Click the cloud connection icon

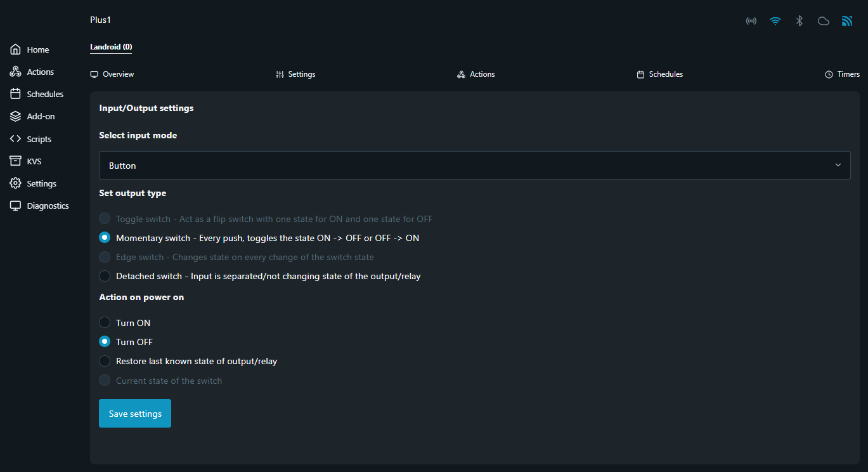click(824, 21)
